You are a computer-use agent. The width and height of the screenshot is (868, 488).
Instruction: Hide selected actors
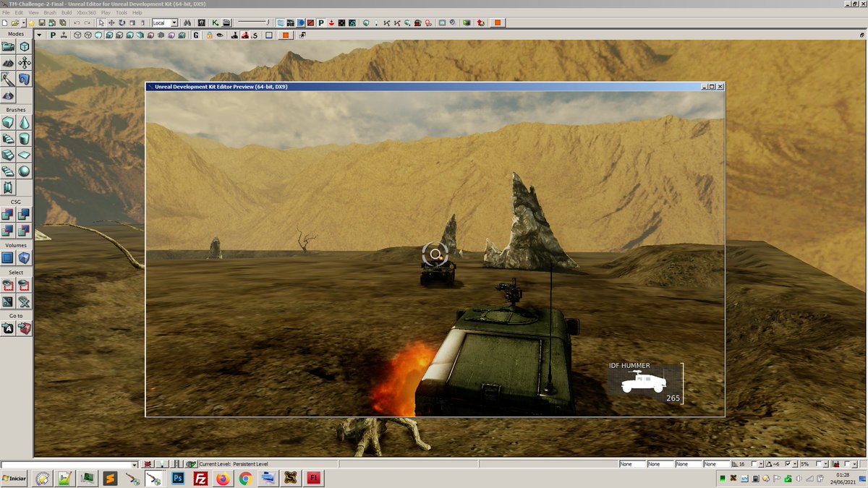pos(24,285)
